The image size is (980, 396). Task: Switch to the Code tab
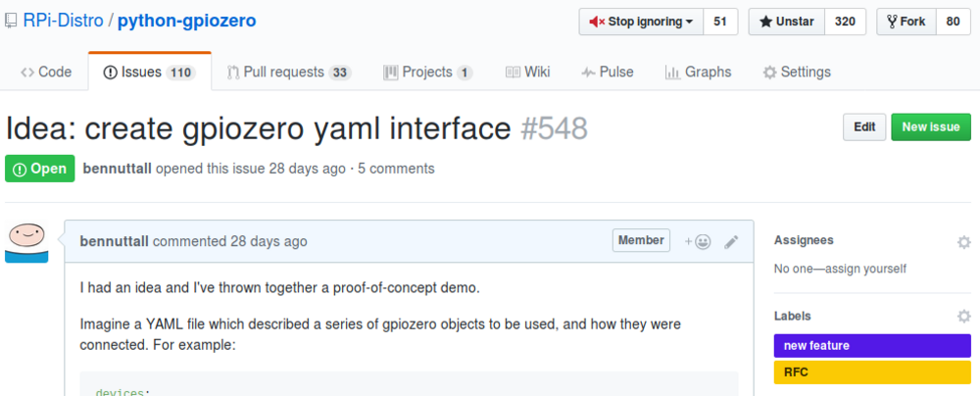pyautogui.click(x=46, y=72)
